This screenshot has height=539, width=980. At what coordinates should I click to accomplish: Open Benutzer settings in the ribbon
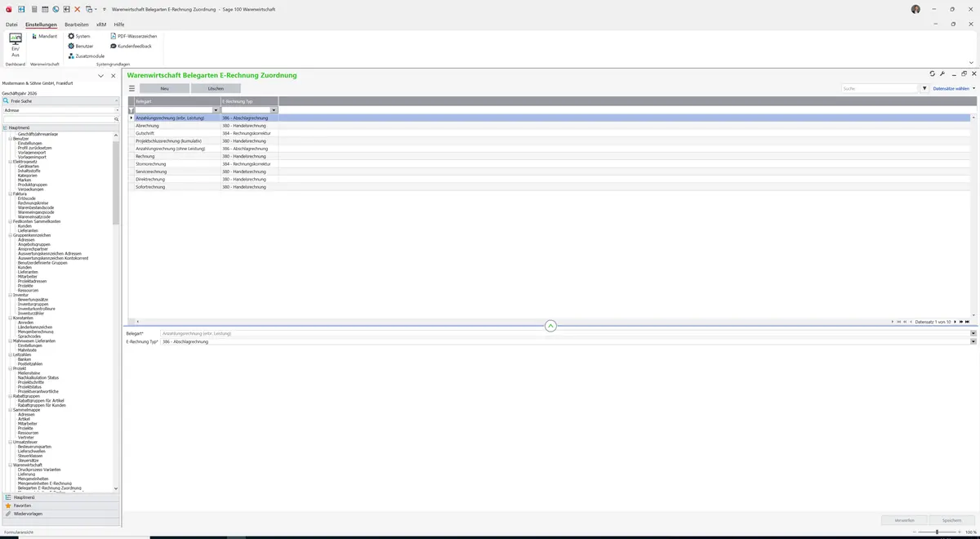point(80,46)
